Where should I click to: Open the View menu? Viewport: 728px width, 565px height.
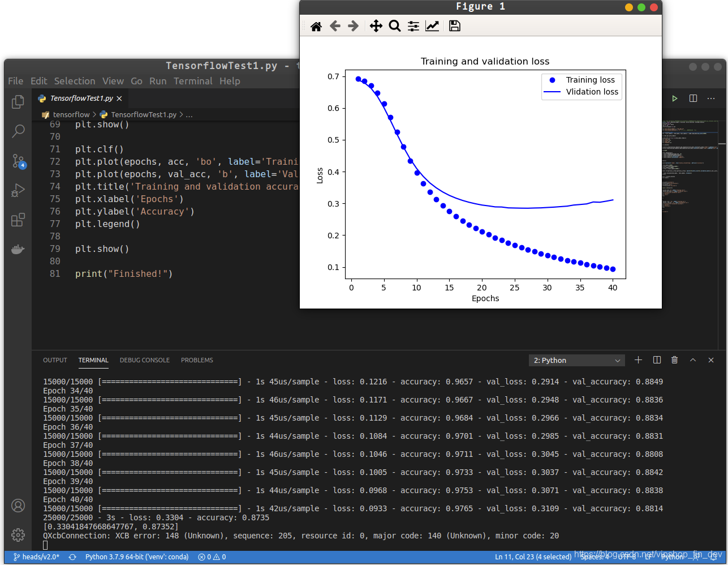pyautogui.click(x=113, y=81)
